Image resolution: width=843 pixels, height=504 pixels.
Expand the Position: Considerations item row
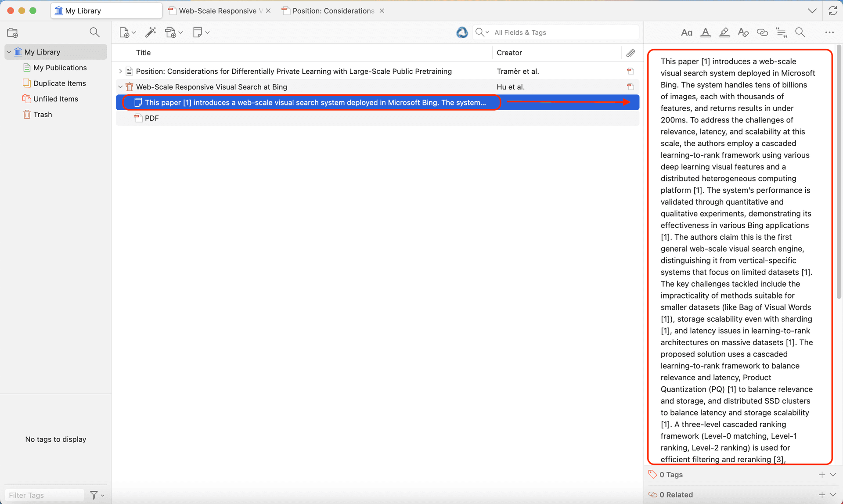120,71
